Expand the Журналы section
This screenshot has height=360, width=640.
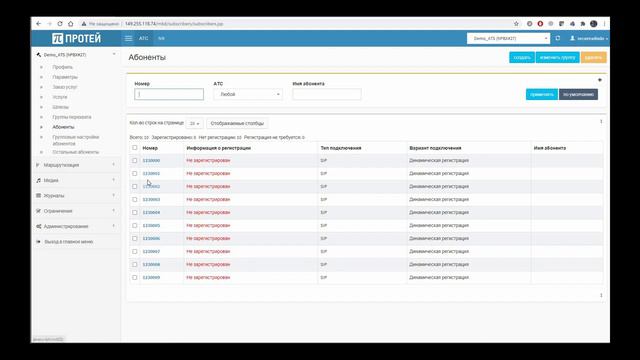tap(114, 196)
